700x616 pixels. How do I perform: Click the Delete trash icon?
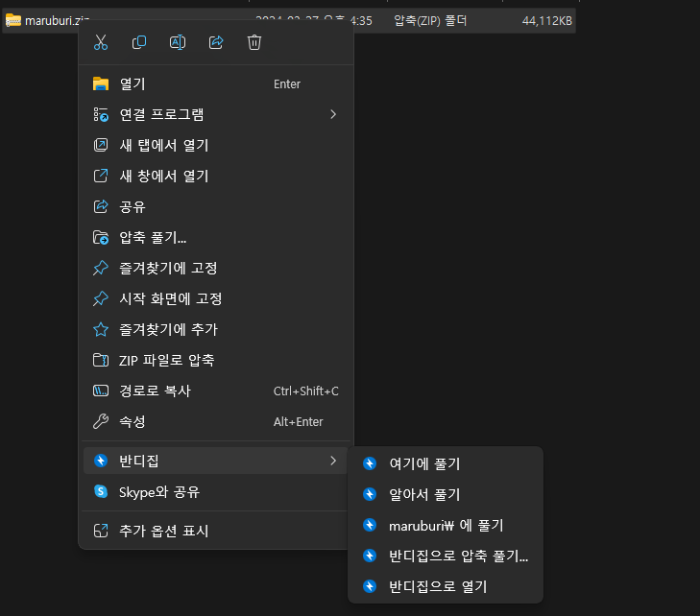point(254,42)
